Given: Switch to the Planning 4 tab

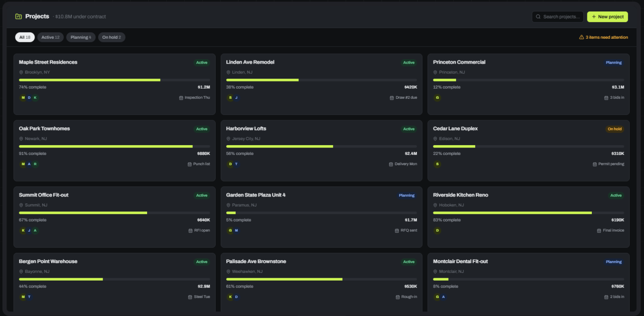Looking at the screenshot, I should (x=81, y=37).
